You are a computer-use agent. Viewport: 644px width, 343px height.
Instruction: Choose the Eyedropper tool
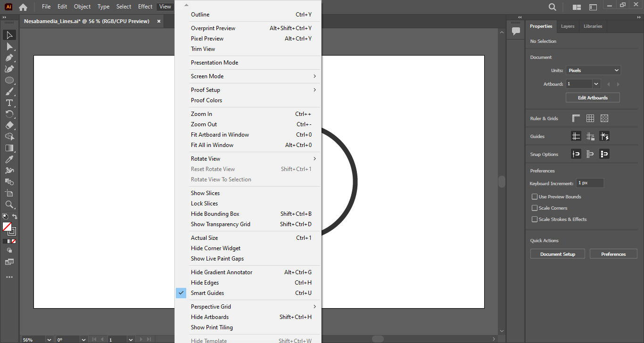pos(9,159)
